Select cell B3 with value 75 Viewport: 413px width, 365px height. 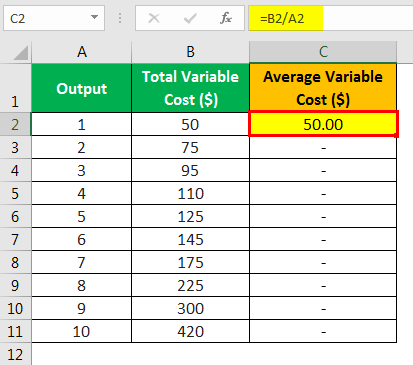190,147
